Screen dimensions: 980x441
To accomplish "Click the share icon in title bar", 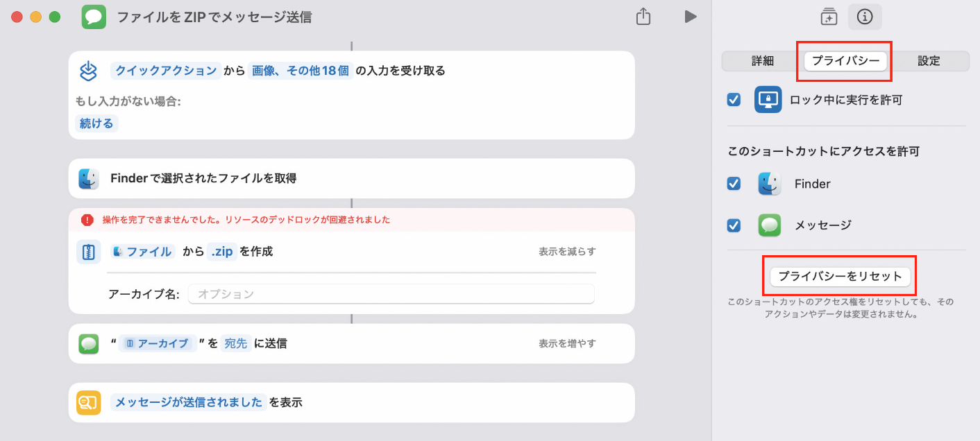I will pos(643,17).
